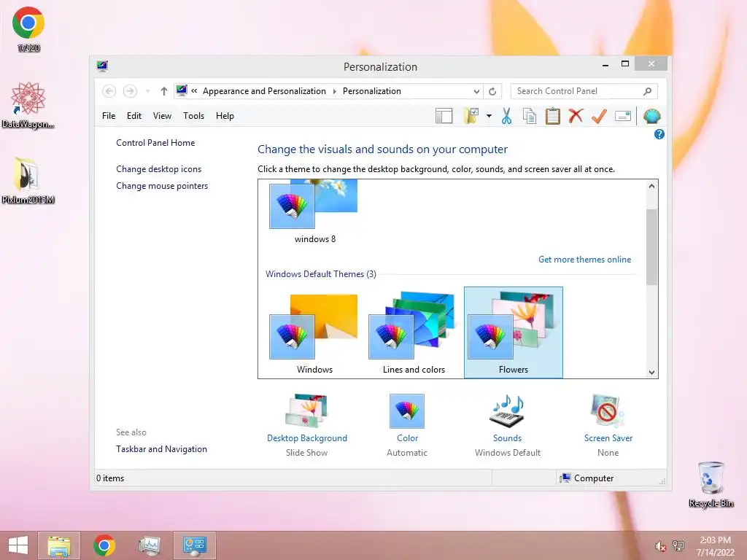The height and width of the screenshot is (560, 747).
Task: Open the Tools menu
Action: pos(193,116)
